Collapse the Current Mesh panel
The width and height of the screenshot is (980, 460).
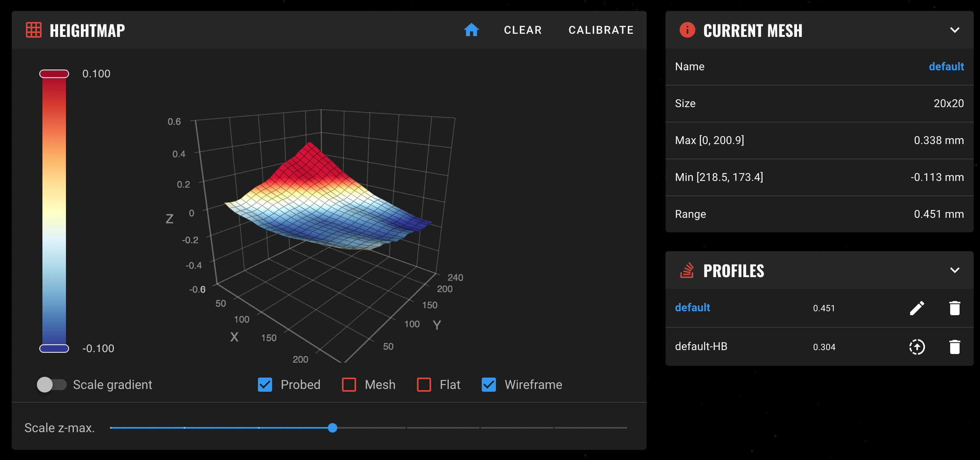point(955,30)
